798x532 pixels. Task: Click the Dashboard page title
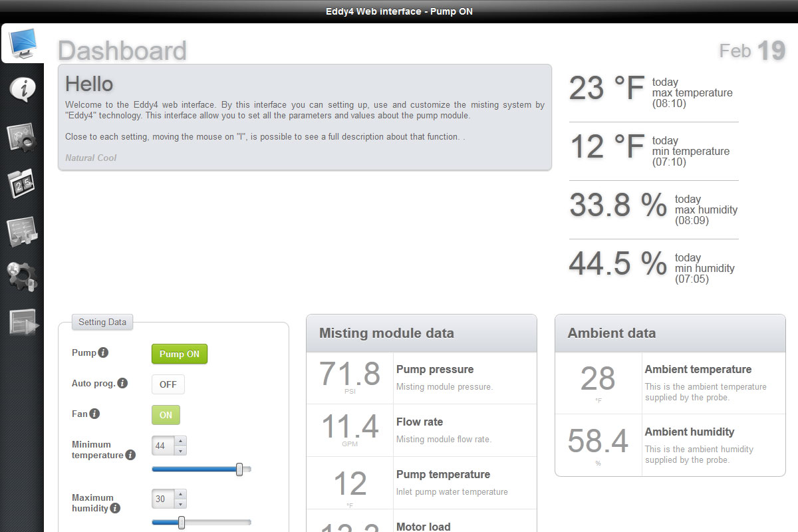tap(122, 51)
